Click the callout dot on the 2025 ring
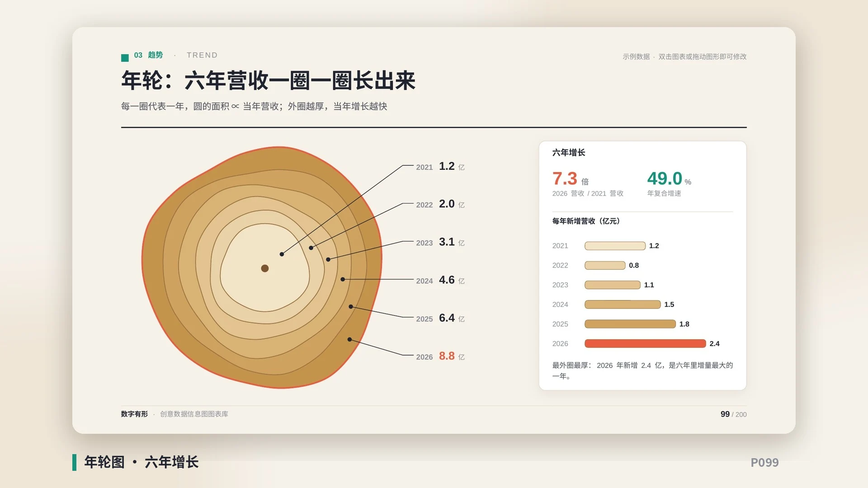 351,307
